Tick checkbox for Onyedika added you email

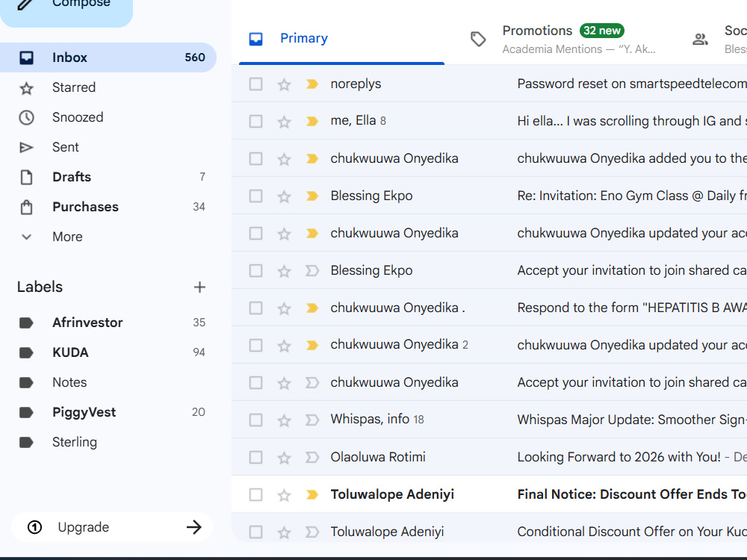point(255,158)
